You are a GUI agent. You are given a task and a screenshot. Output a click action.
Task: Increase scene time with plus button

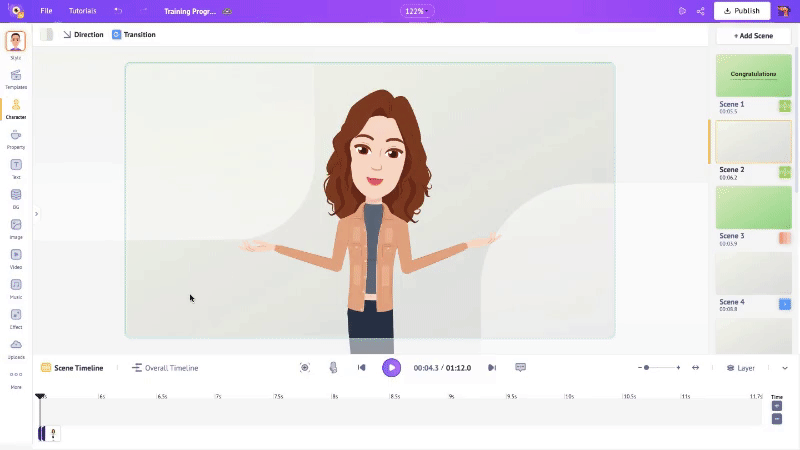(x=777, y=406)
